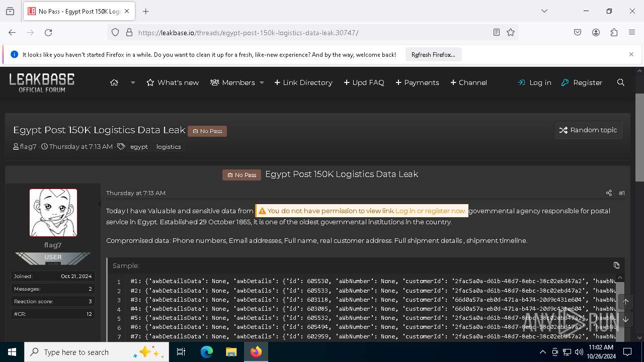Open the Link Directory menu item
The width and height of the screenshot is (644, 362).
303,82
